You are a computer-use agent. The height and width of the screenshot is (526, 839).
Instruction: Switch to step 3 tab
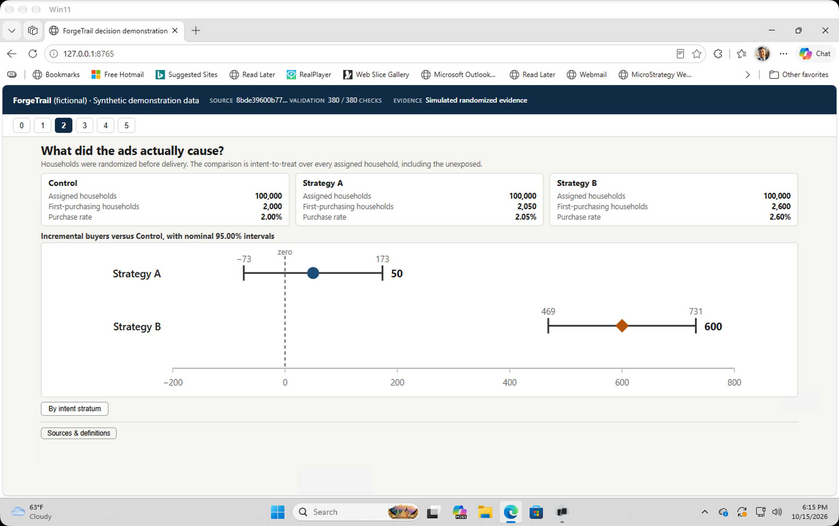coord(85,125)
